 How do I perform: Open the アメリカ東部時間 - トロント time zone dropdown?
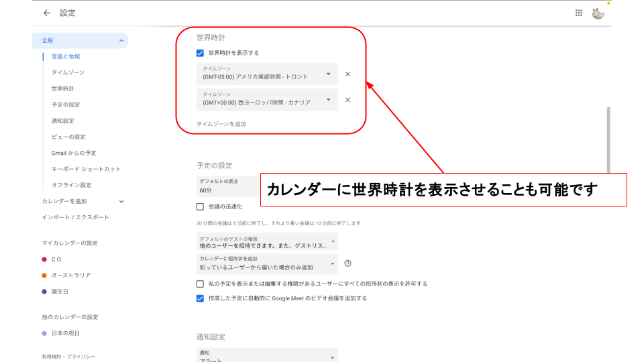click(x=267, y=74)
